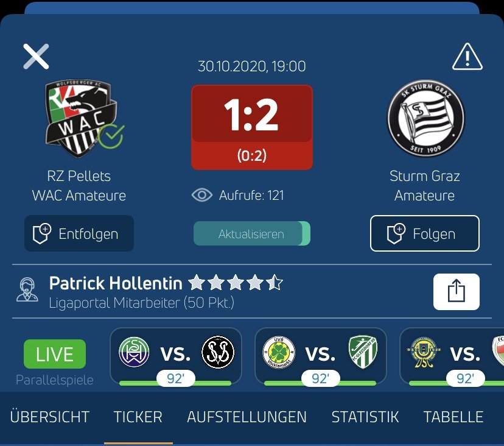
Task: Tap the star rating for Patrick Hollentin
Action: [236, 283]
